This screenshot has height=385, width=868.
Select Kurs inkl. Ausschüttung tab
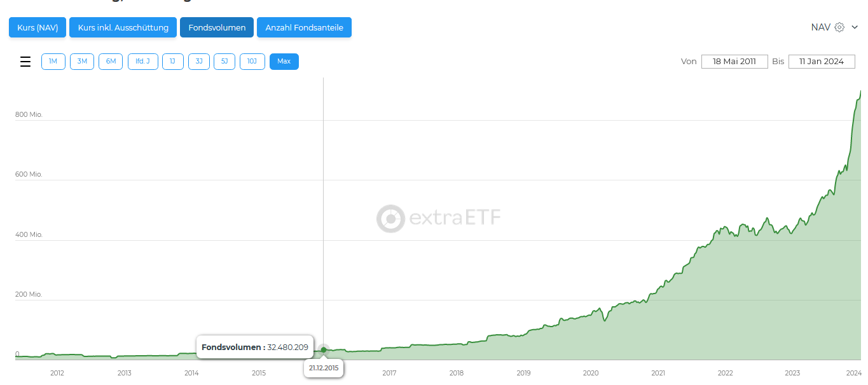(123, 27)
